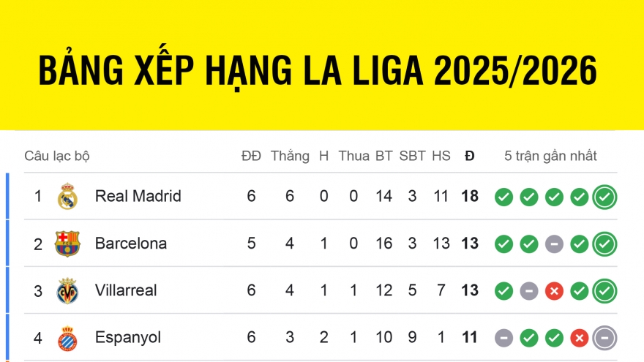Click Espanyol's red loss icon
Screen dimensions: 644x362
[580, 338]
